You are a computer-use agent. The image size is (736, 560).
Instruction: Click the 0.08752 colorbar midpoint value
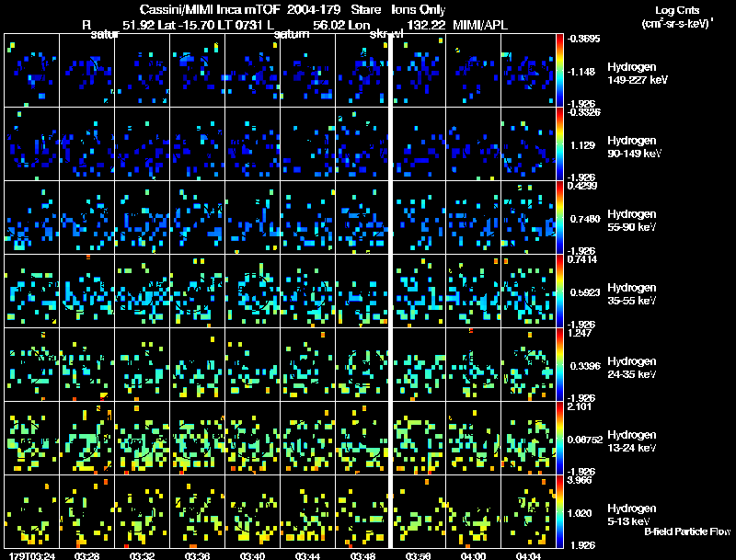[585, 440]
